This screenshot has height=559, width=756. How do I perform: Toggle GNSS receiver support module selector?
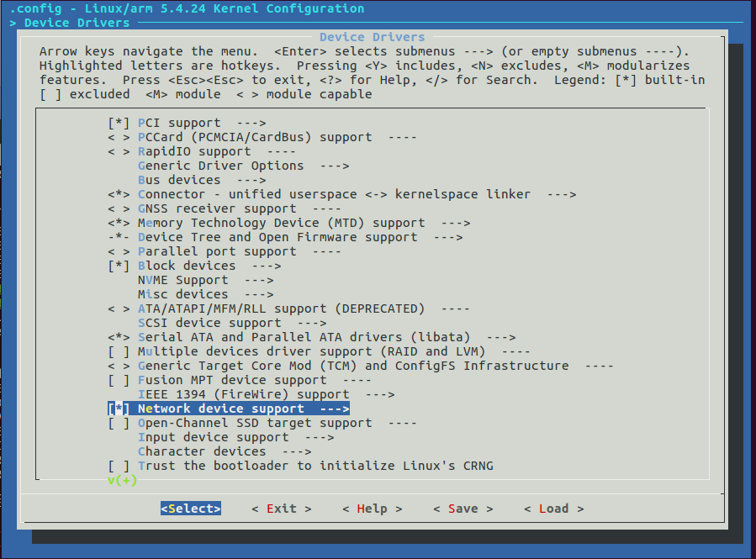coord(119,208)
